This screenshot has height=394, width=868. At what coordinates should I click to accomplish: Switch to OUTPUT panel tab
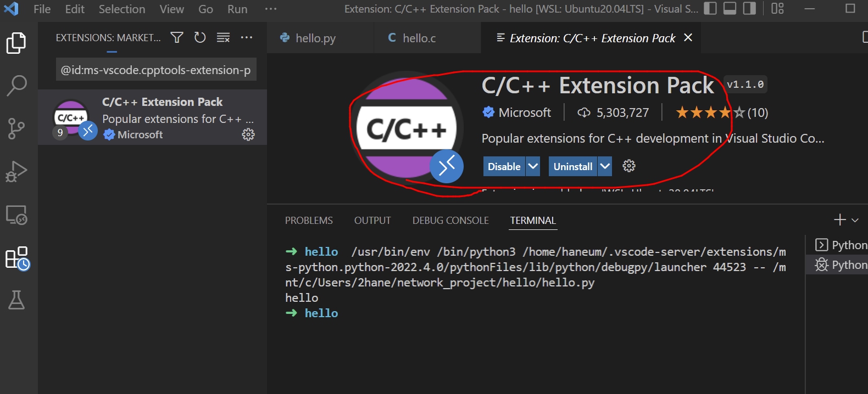pos(372,220)
